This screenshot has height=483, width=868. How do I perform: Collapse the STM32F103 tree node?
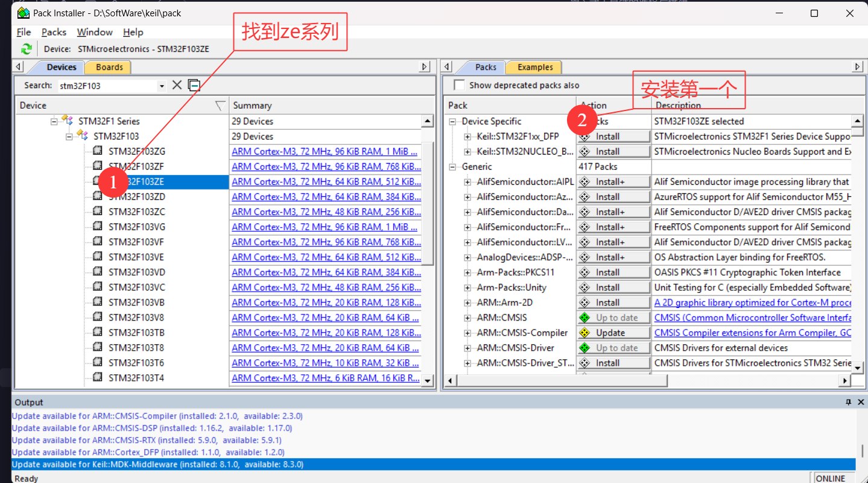click(69, 136)
